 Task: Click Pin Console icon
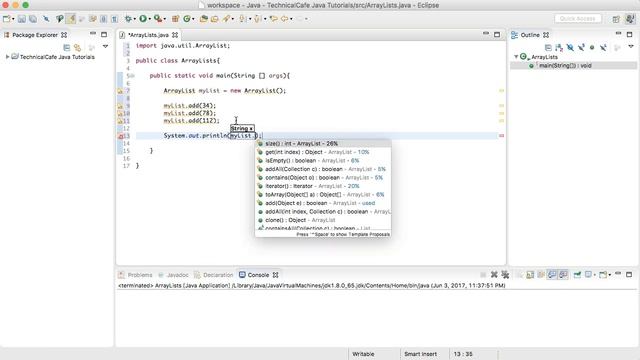coord(577,275)
